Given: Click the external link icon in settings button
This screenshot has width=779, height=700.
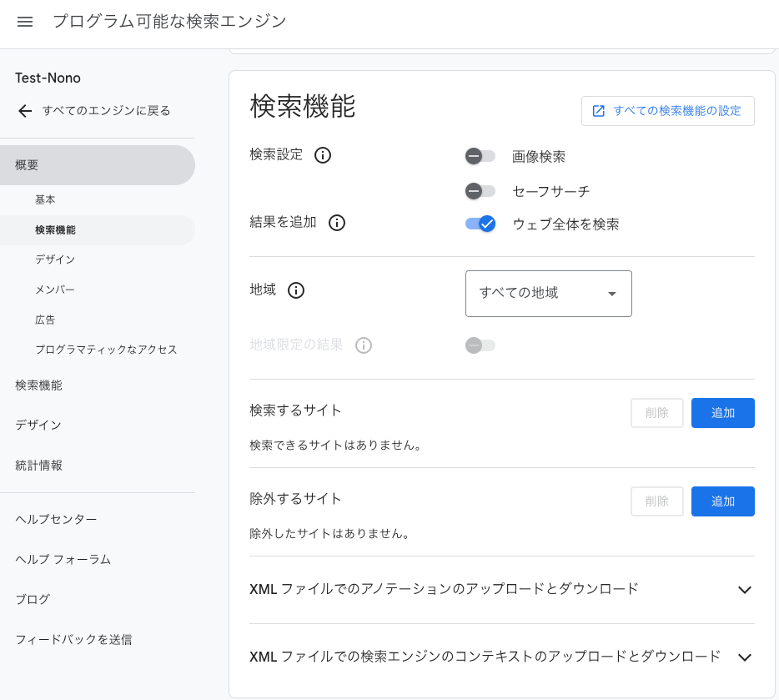Looking at the screenshot, I should click(x=599, y=111).
